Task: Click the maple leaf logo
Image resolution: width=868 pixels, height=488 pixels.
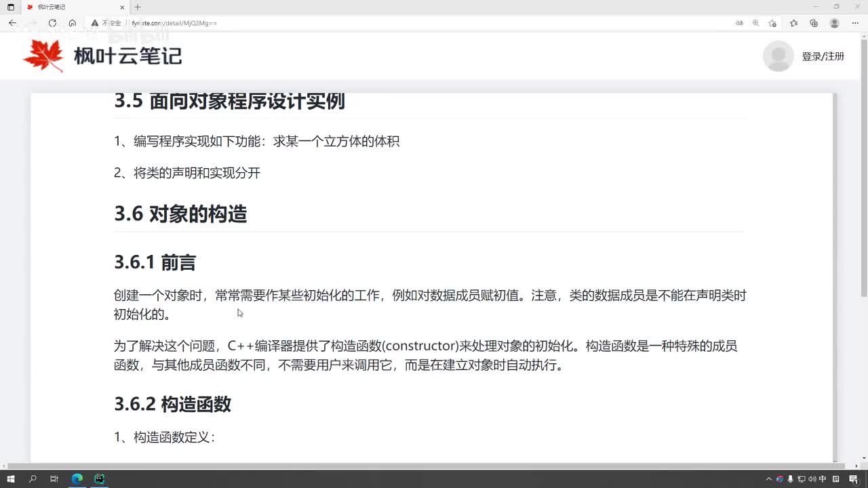Action: [x=43, y=56]
